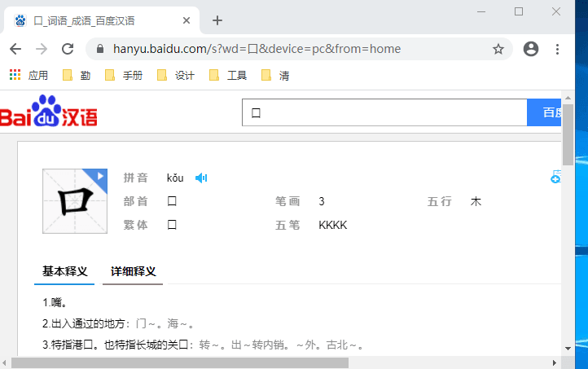Click the horizontal scrollbar left arrow
588x369 pixels.
(x=5, y=362)
